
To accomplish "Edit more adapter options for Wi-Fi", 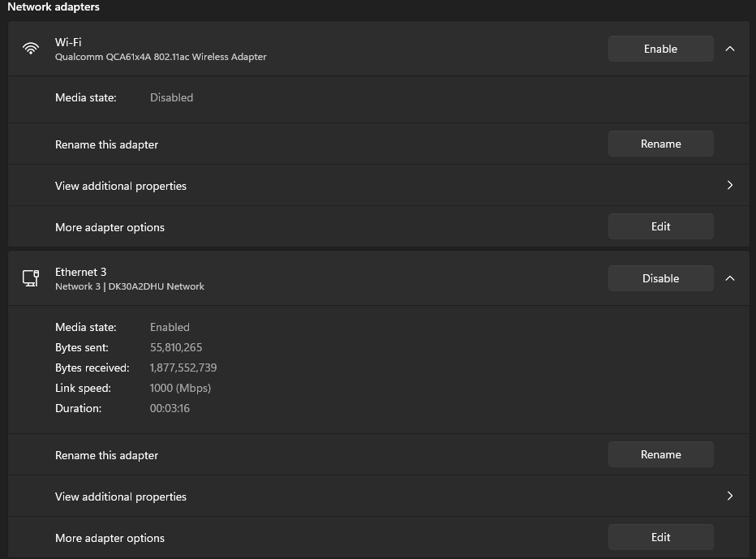I will pos(660,226).
